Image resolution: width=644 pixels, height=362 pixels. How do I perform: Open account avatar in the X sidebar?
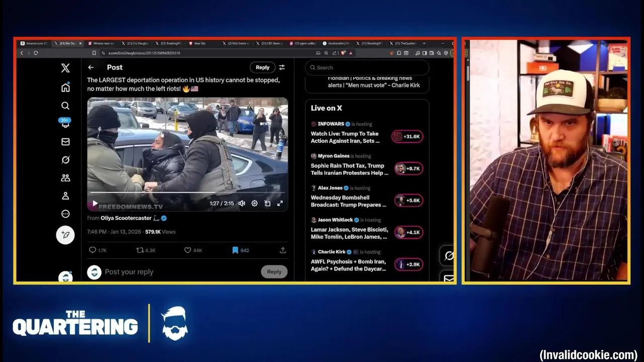65,277
